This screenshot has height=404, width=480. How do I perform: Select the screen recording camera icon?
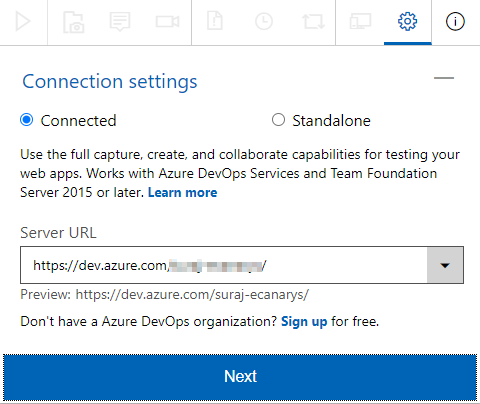168,22
